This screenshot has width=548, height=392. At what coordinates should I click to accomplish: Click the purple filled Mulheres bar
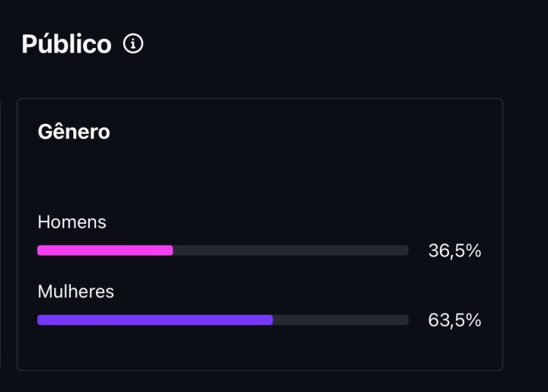[155, 320]
